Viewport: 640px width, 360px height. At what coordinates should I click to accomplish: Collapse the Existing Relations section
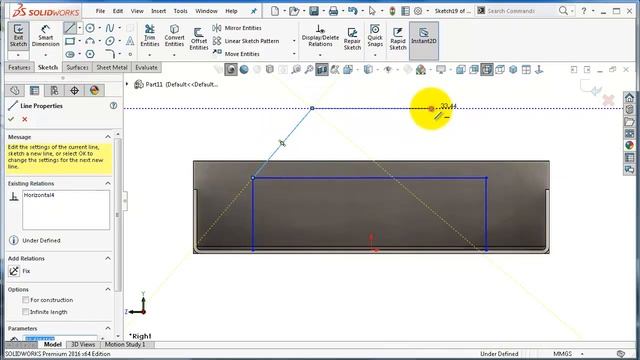108,183
